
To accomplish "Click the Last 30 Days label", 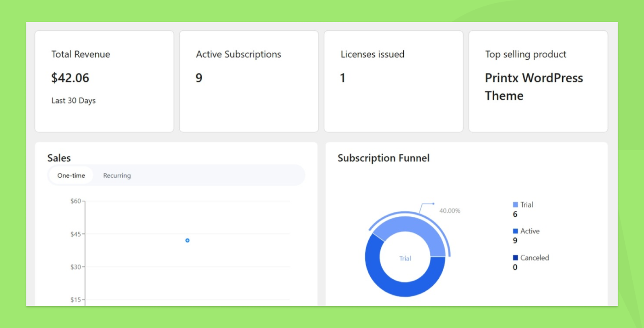I will pos(73,101).
